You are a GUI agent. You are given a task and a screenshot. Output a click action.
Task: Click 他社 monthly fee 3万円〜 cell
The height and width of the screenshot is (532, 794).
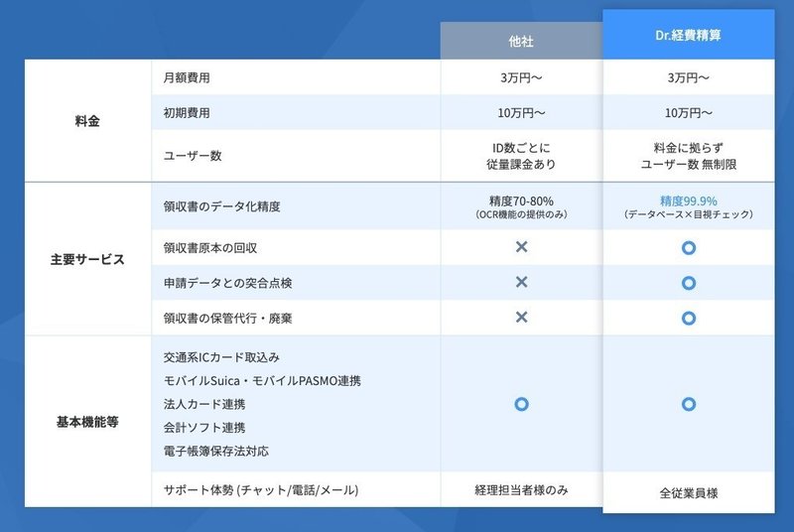521,77
